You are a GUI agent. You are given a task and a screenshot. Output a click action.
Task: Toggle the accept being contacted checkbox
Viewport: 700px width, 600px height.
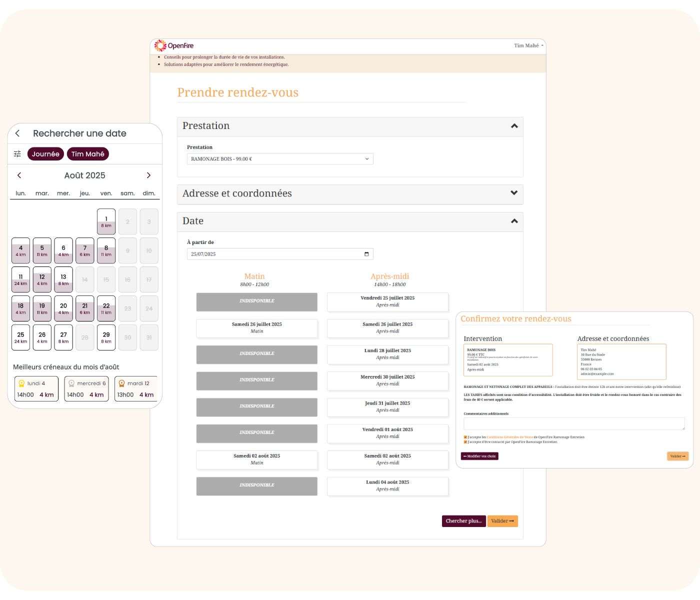point(465,442)
